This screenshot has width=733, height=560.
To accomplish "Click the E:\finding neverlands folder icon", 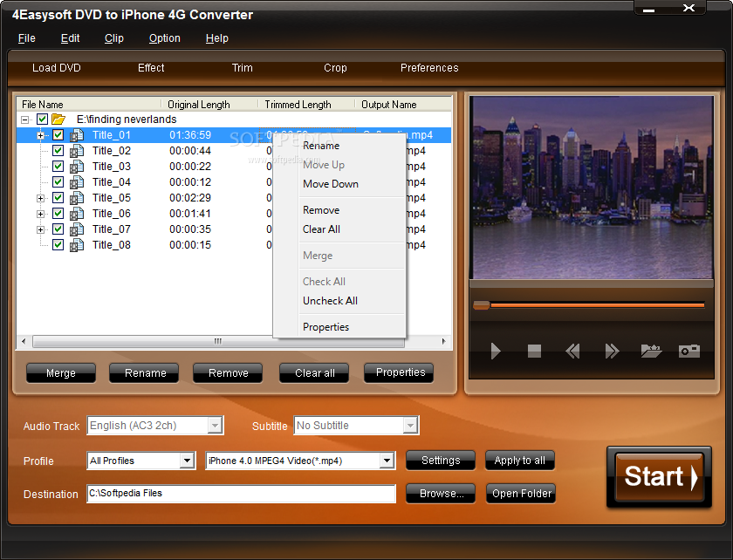I will point(58,120).
